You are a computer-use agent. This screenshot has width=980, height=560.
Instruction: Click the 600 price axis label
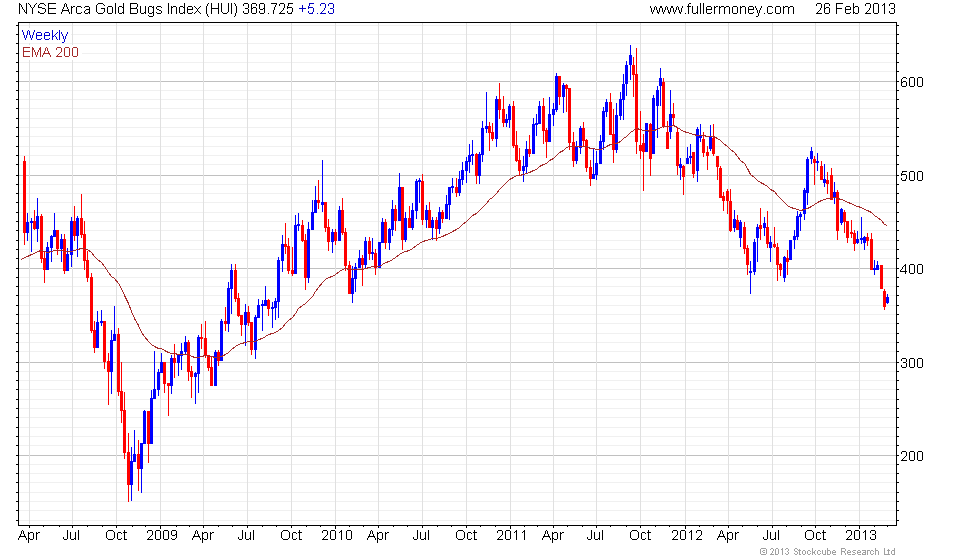tap(911, 82)
